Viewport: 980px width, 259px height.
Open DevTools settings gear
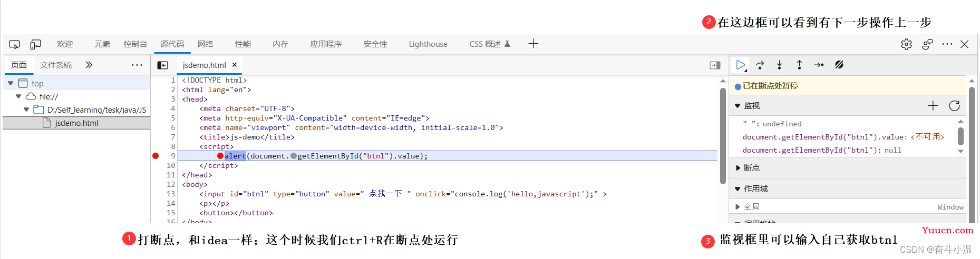[x=906, y=44]
